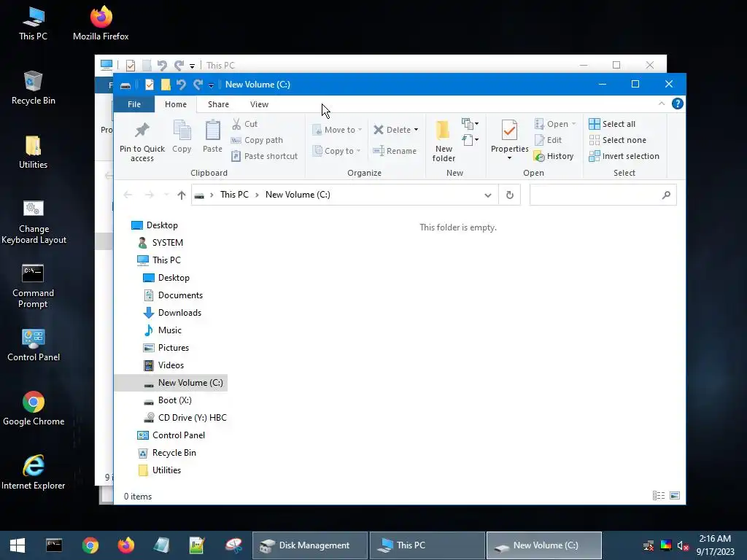Expand address bar history dropdown
Screen dimensions: 747x560
click(487, 195)
